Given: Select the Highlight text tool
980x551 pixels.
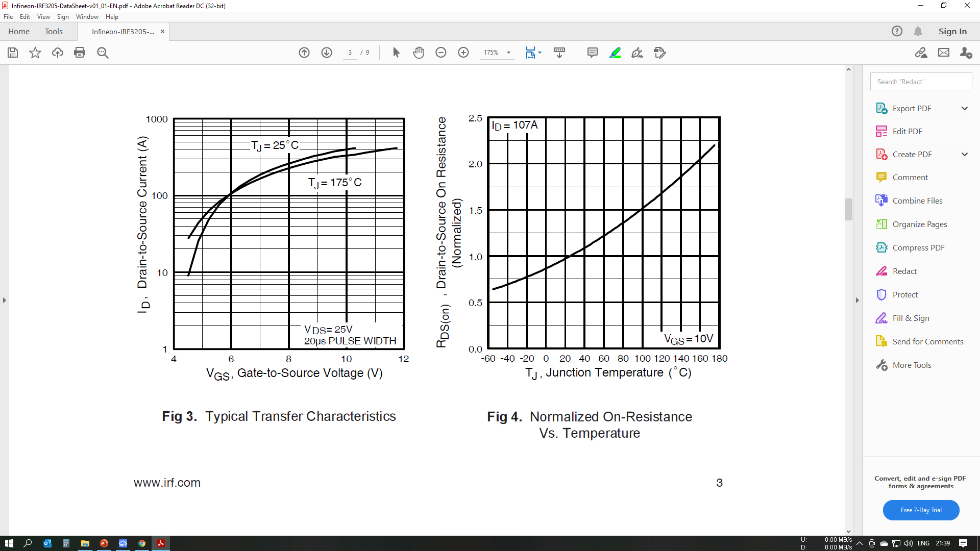Looking at the screenshot, I should [x=615, y=53].
